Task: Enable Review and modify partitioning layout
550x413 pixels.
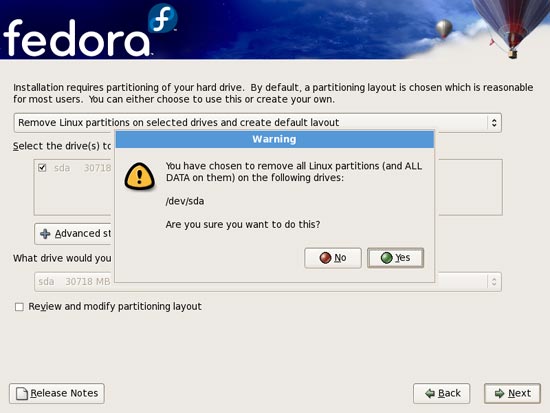Action: click(19, 307)
